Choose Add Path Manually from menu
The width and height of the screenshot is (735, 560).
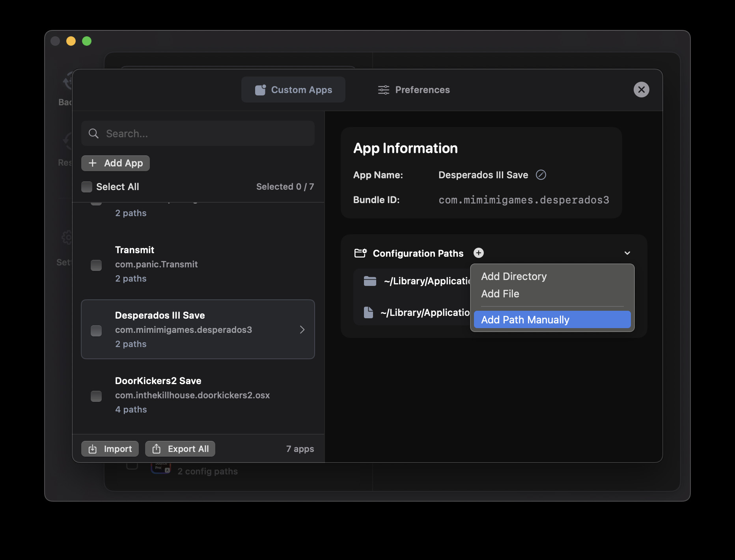coord(552,319)
